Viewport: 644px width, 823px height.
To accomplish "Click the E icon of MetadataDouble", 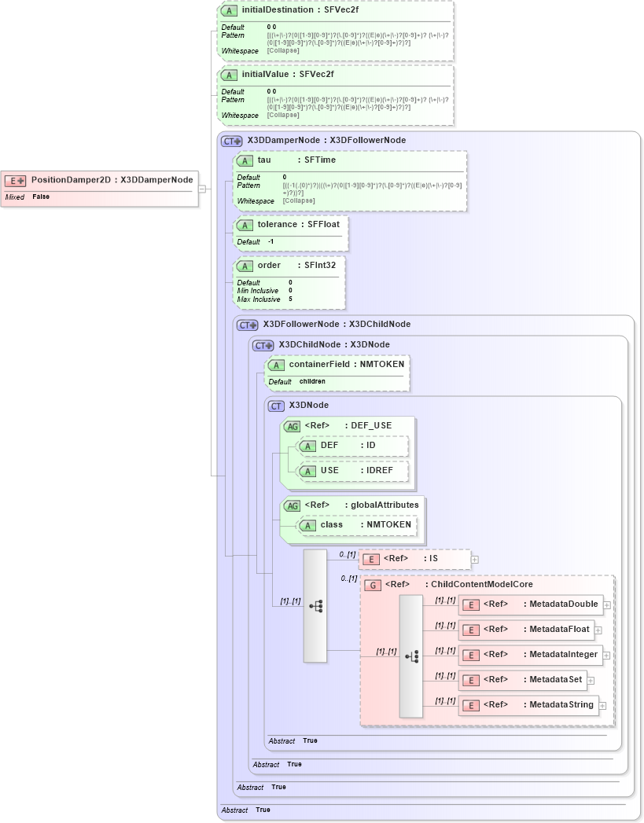I will tap(471, 605).
